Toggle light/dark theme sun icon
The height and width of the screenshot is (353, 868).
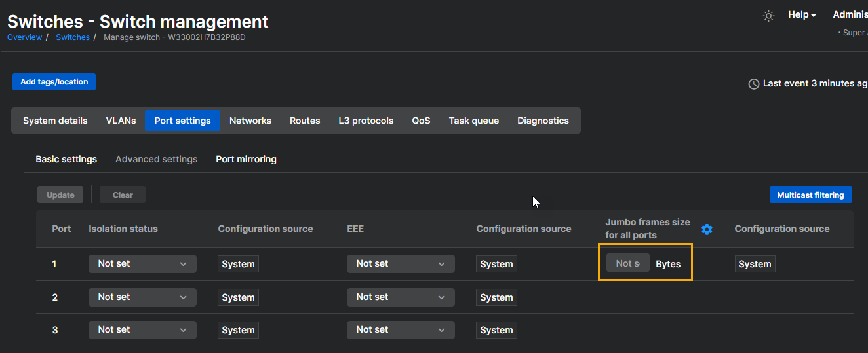[769, 16]
